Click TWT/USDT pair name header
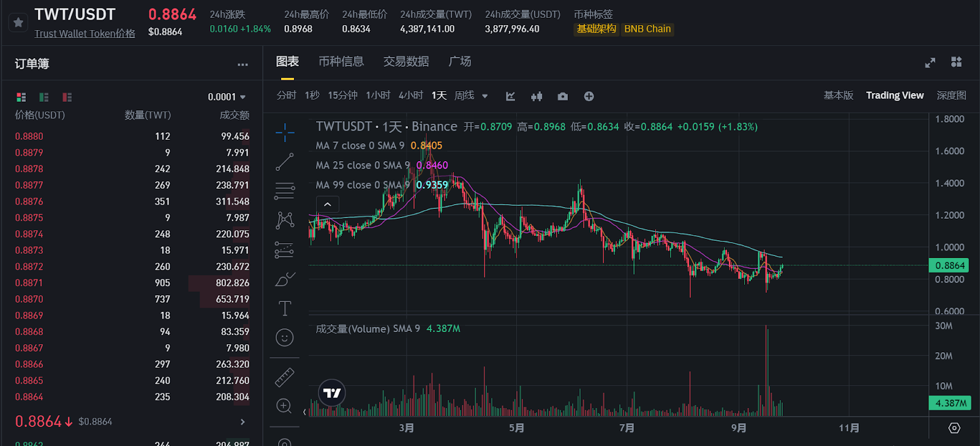 click(x=75, y=15)
